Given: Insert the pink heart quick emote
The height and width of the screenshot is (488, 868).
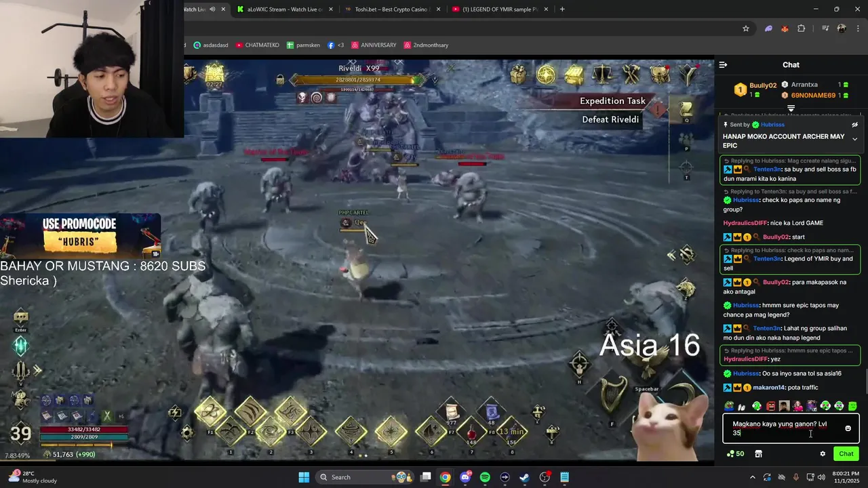Looking at the screenshot, I should pos(798,406).
